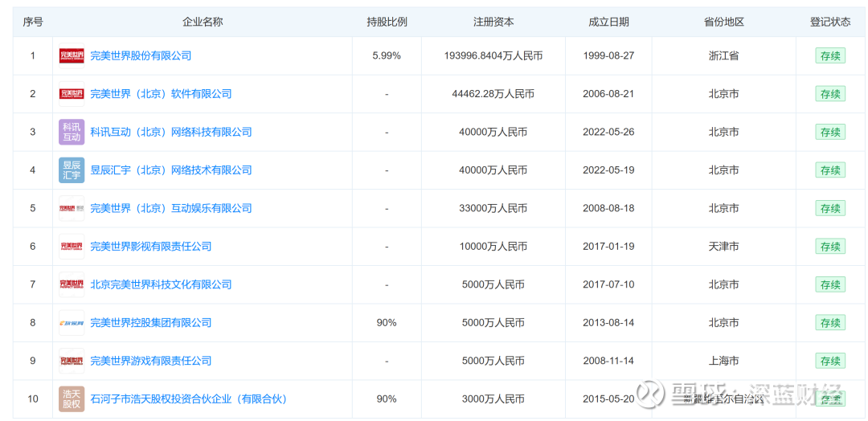Screen dimensions: 868x421
Task: Open the 科讯互动（北京）网络科技有限公司 link
Action: (171, 133)
